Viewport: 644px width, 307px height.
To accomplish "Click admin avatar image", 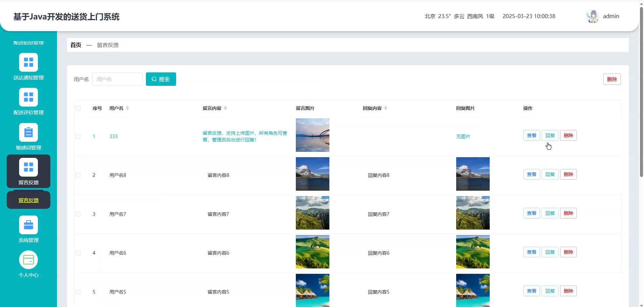I will click(593, 16).
